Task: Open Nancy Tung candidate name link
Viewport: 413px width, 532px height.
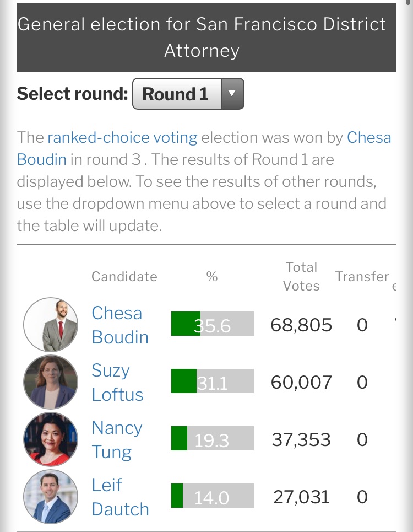Action: [116, 439]
